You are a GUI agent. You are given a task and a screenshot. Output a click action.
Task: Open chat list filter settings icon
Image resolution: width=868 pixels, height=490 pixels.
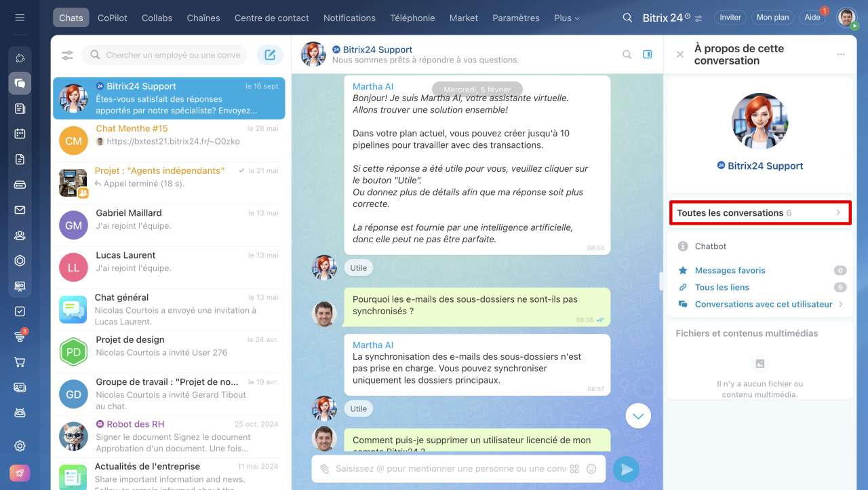click(x=67, y=55)
